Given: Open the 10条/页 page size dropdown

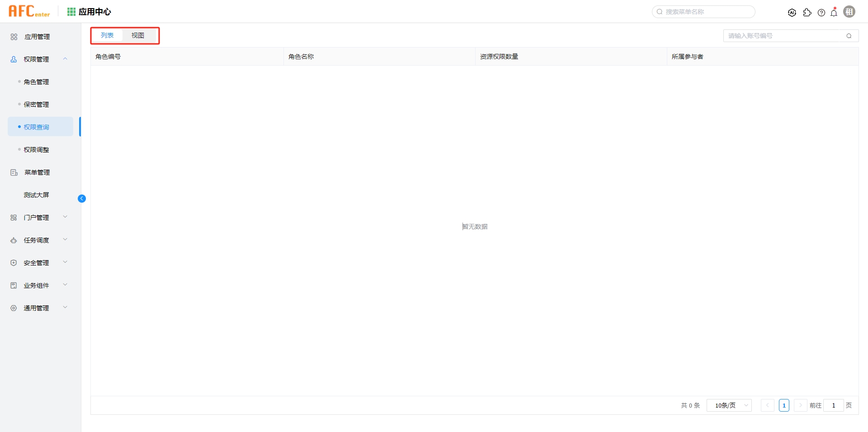Looking at the screenshot, I should point(728,405).
